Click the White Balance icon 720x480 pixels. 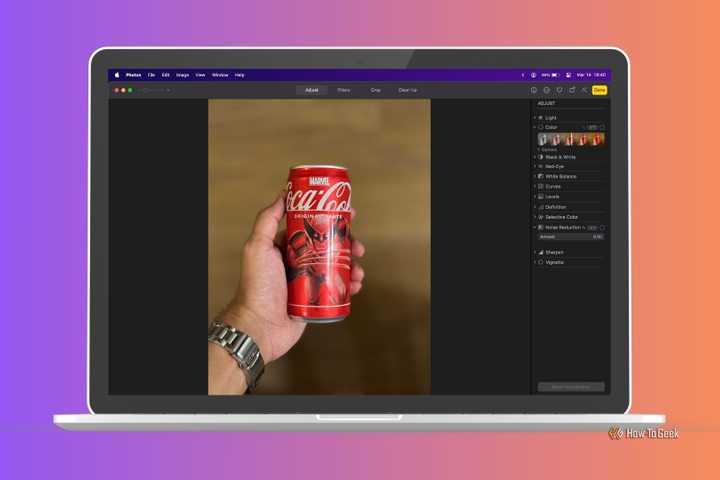[541, 176]
